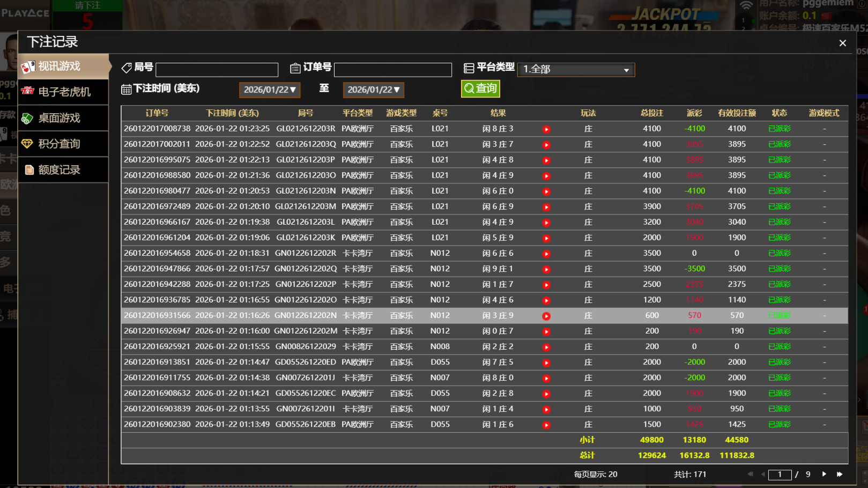This screenshot has height=488, width=868.
Task: Click replay icon for order 260122016902380
Action: (546, 425)
